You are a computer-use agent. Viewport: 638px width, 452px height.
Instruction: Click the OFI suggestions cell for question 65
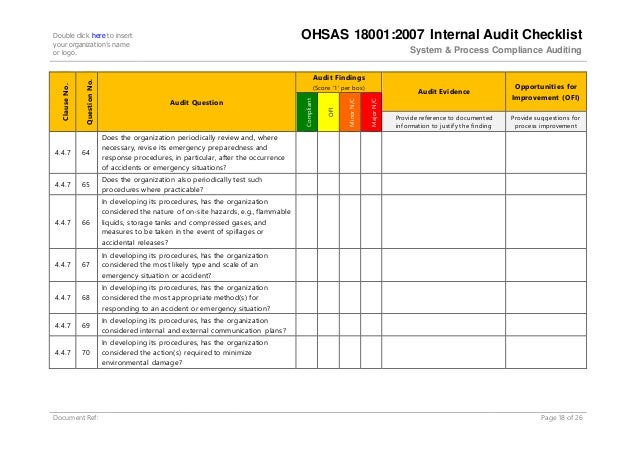[x=546, y=184]
